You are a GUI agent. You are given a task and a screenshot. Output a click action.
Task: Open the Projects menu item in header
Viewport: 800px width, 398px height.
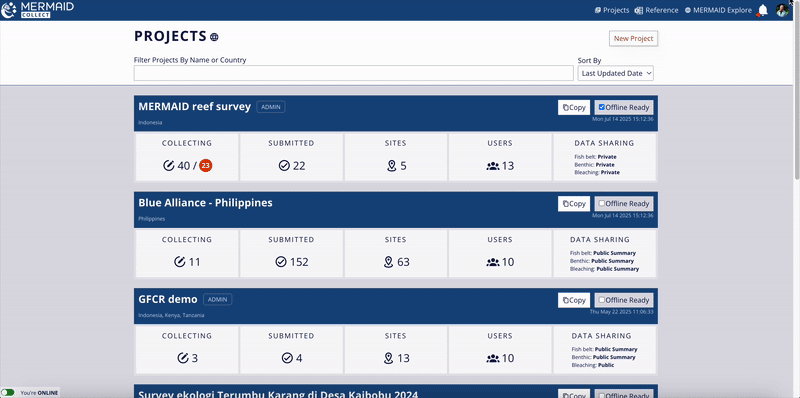612,10
